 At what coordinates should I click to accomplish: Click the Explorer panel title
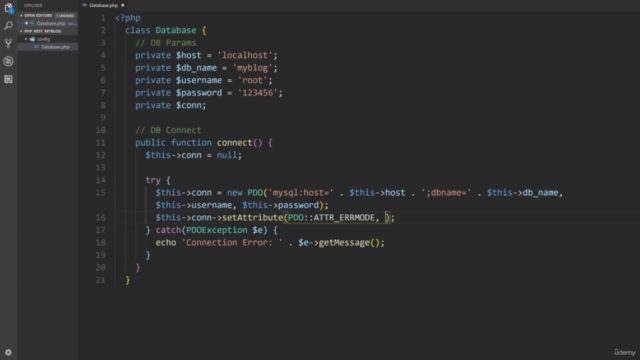click(x=33, y=5)
